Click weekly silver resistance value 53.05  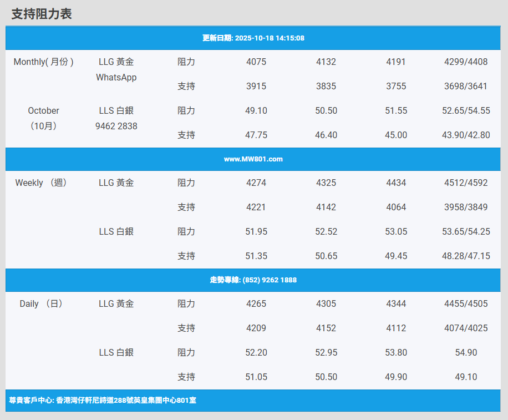pyautogui.click(x=396, y=231)
